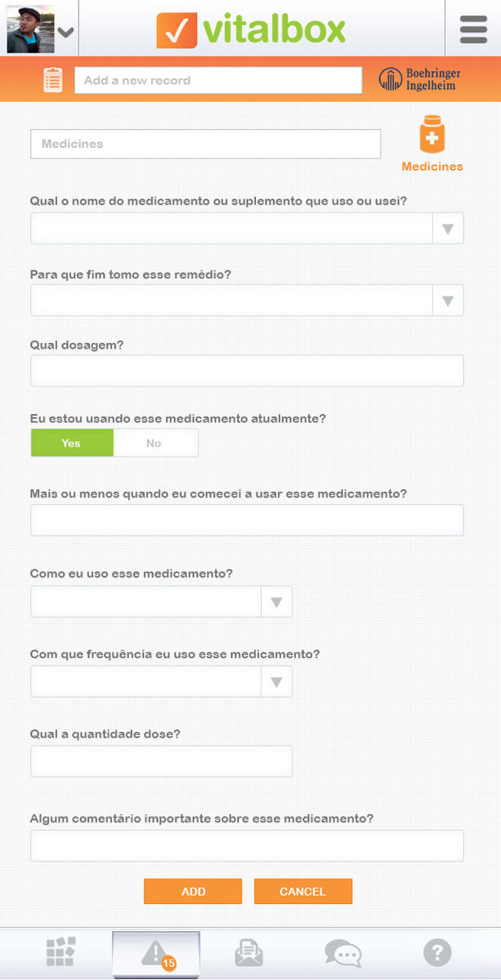
Task: Expand the 'Para que fim' purpose dropdown
Action: point(447,301)
